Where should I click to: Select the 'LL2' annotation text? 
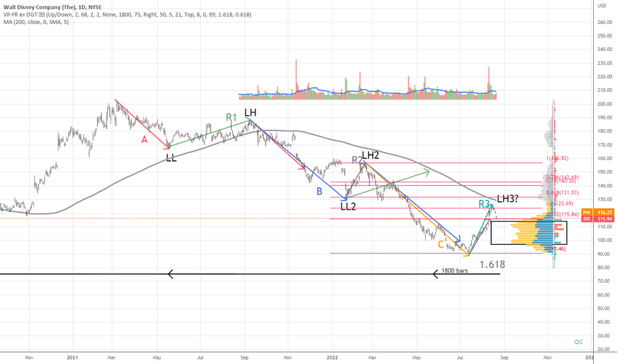click(348, 206)
